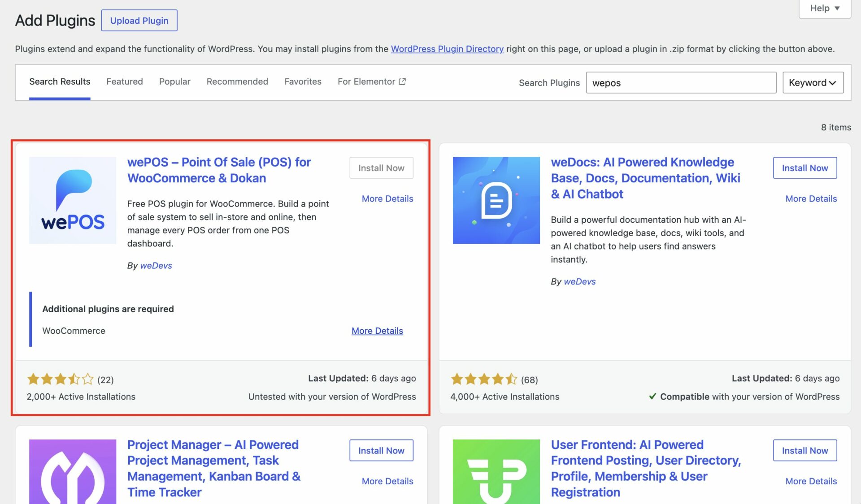The image size is (861, 504).
Task: View More Details for weDocs
Action: tap(811, 198)
